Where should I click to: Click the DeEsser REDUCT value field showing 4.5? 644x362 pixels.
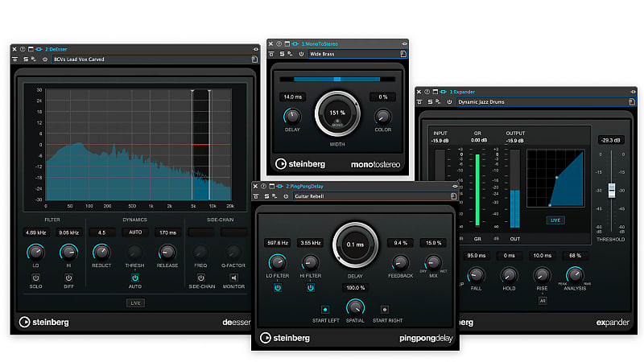[102, 232]
